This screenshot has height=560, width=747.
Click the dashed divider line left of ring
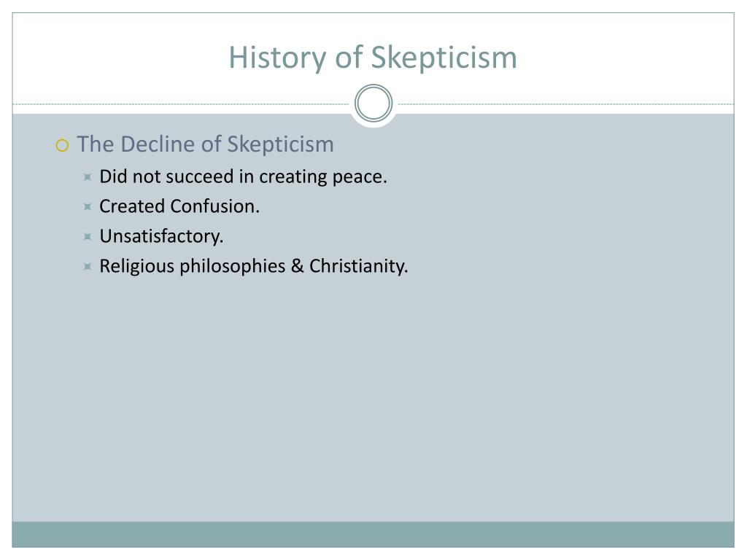click(x=181, y=104)
